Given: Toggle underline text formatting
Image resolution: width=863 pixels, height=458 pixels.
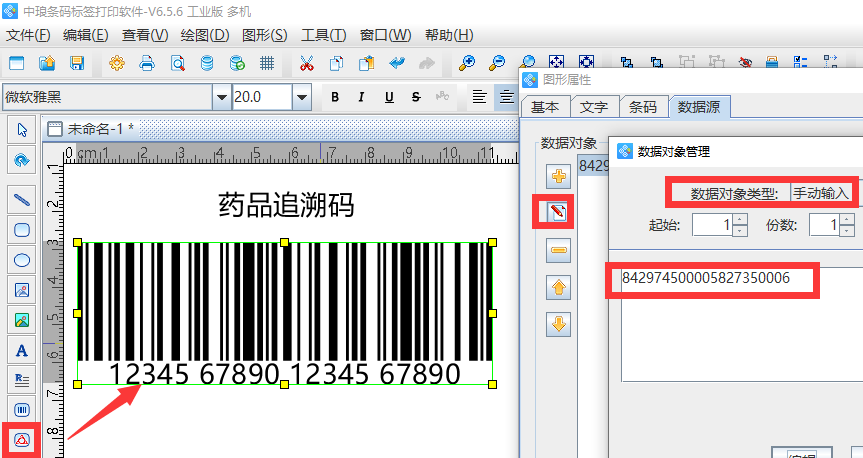Looking at the screenshot, I should tap(389, 97).
